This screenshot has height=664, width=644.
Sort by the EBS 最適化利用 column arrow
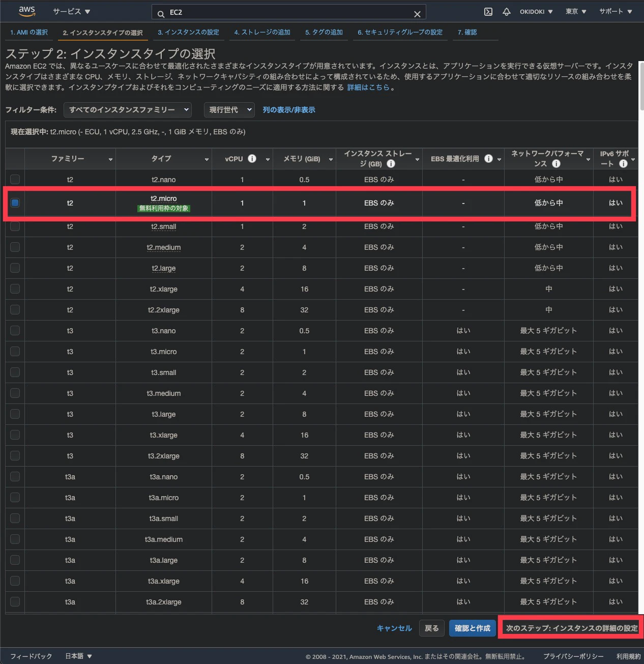point(499,160)
